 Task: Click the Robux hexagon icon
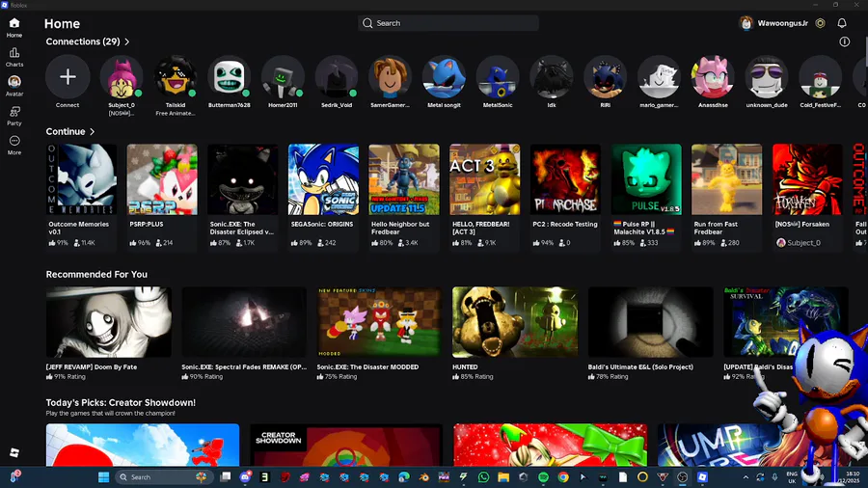pyautogui.click(x=821, y=23)
